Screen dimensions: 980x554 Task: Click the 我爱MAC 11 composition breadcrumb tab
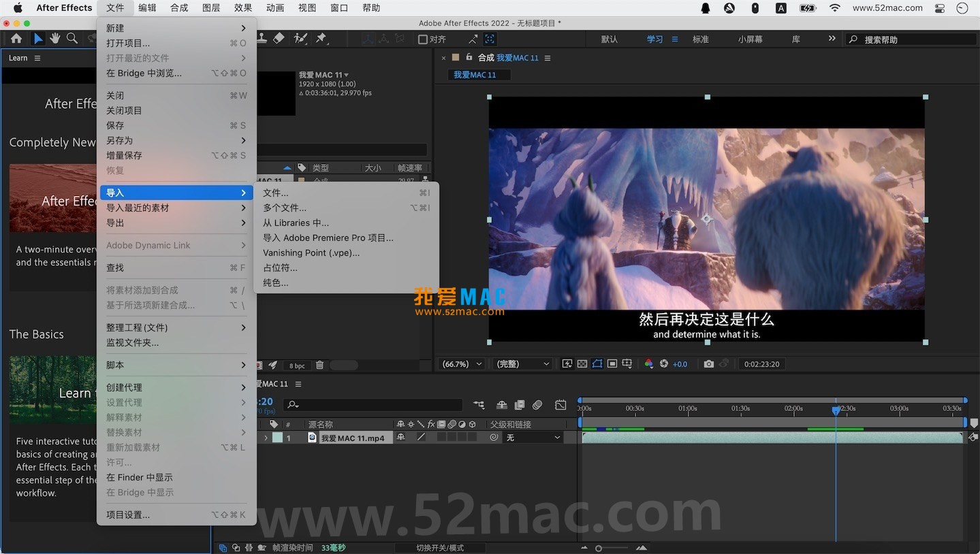point(479,75)
